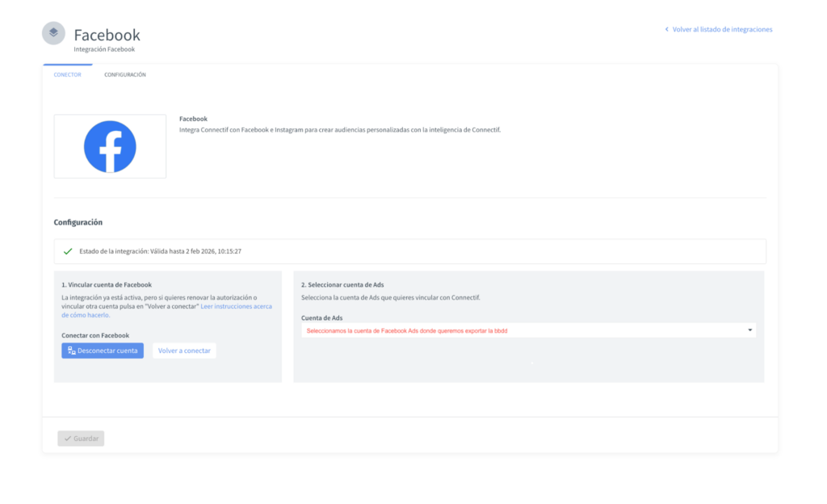Click the link icon inside Desconectar cuenta button

[72, 351]
